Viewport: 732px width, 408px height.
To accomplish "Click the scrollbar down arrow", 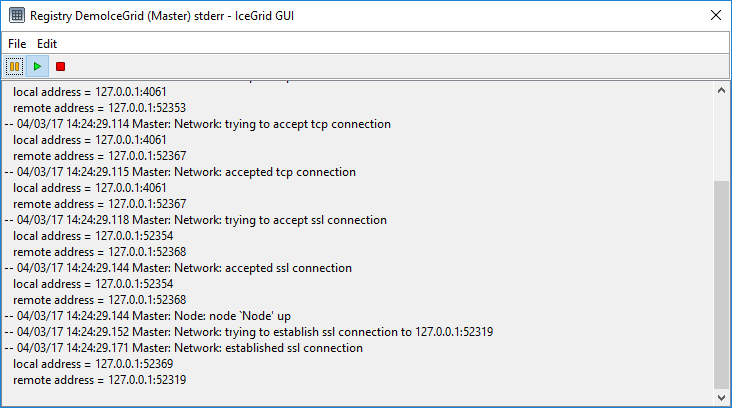I will [x=722, y=397].
